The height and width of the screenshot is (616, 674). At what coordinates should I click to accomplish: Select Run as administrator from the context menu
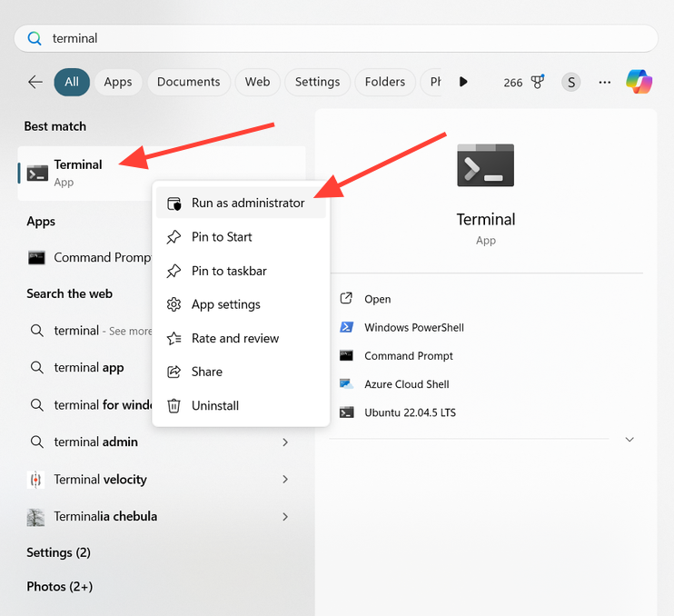click(247, 204)
